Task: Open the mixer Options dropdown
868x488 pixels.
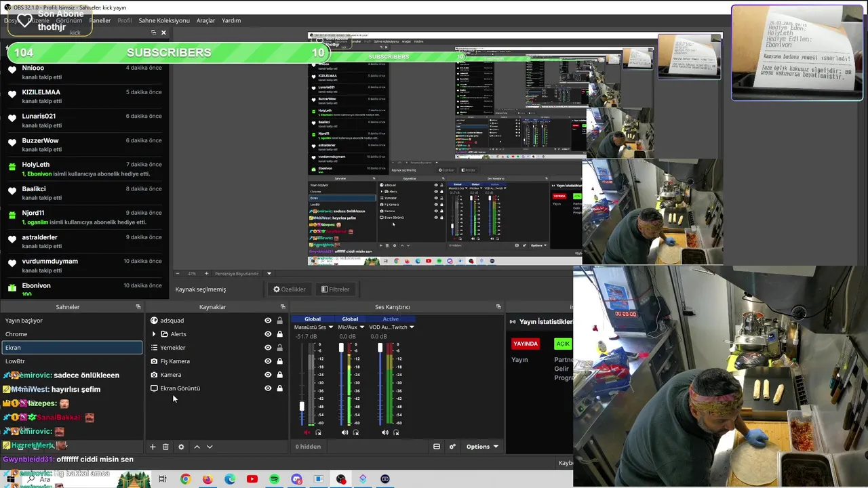Action: click(482, 447)
